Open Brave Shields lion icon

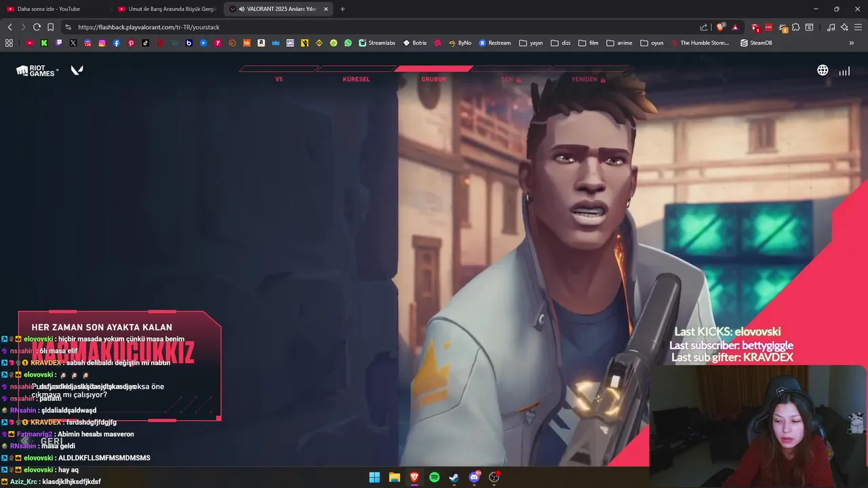point(721,27)
